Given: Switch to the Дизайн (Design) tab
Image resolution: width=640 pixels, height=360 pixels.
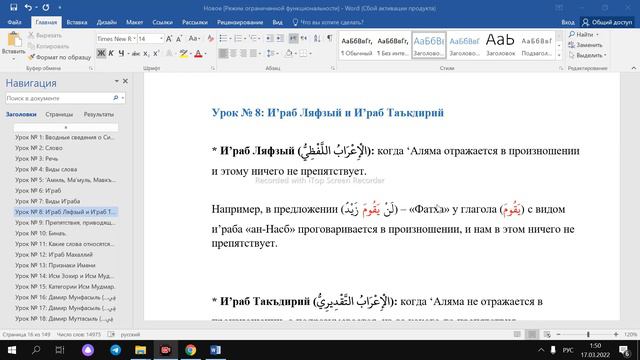Looking at the screenshot, I should [x=107, y=22].
